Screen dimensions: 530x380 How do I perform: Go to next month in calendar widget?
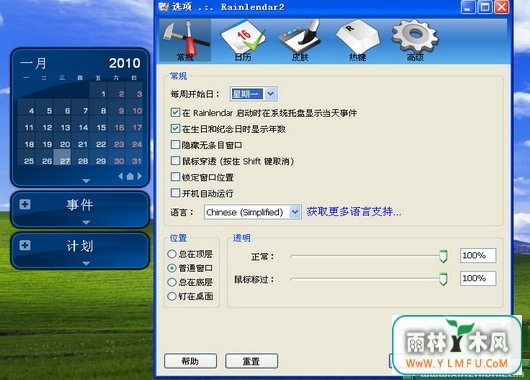pyautogui.click(x=139, y=176)
